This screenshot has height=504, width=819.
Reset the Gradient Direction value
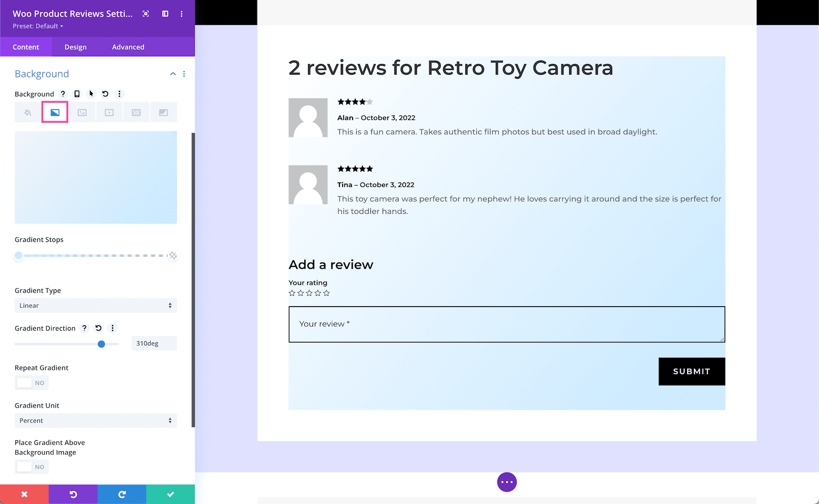point(98,328)
